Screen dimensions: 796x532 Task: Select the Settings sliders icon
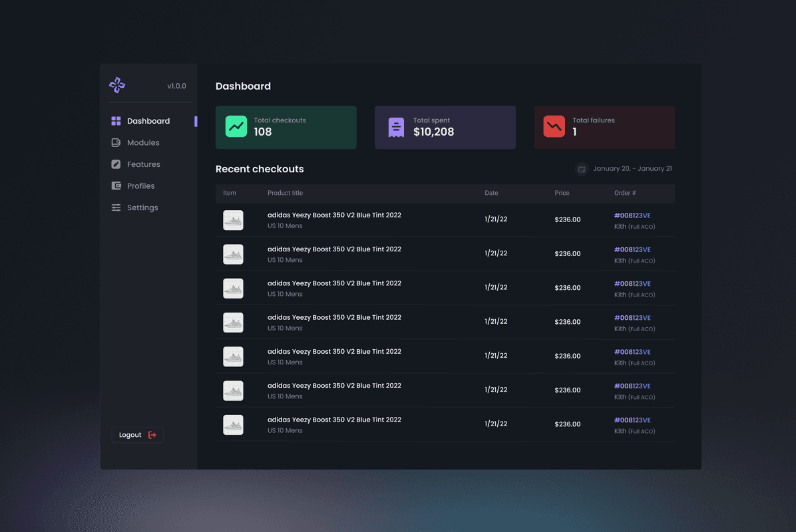[114, 207]
